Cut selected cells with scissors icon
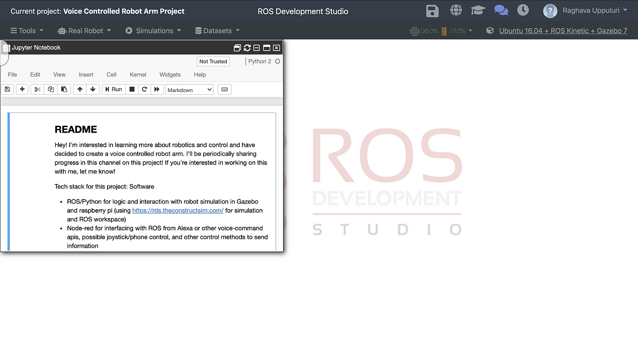638x364 pixels. tap(37, 89)
